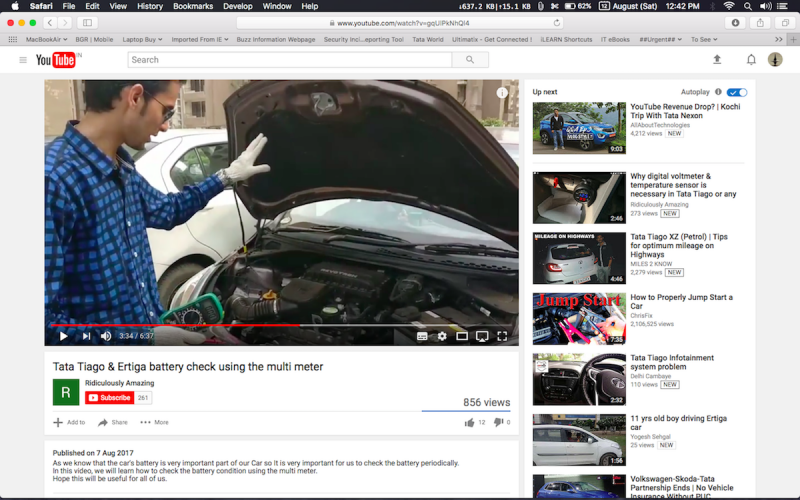This screenshot has height=500, width=800.
Task: Expand the To See bookmarks folder
Action: coord(704,39)
